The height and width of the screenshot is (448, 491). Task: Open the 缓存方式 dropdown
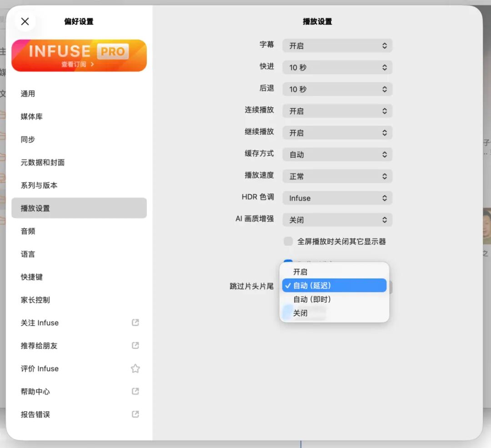point(337,154)
